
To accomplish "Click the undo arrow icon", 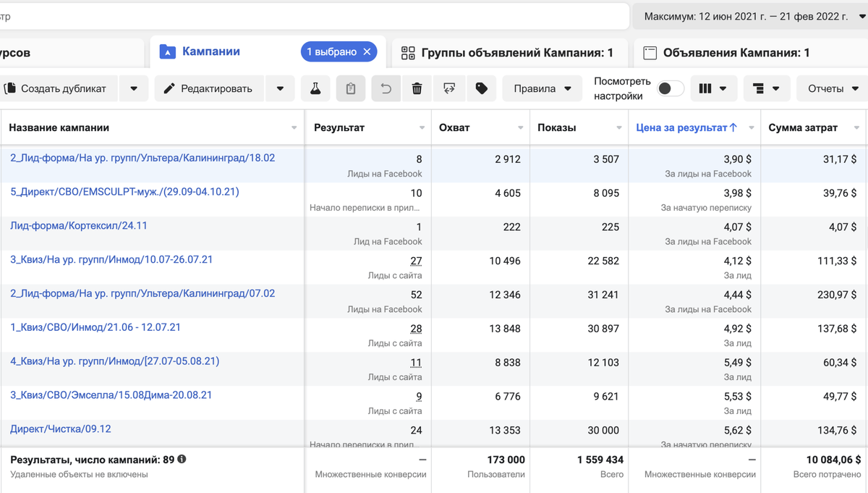I will 386,88.
